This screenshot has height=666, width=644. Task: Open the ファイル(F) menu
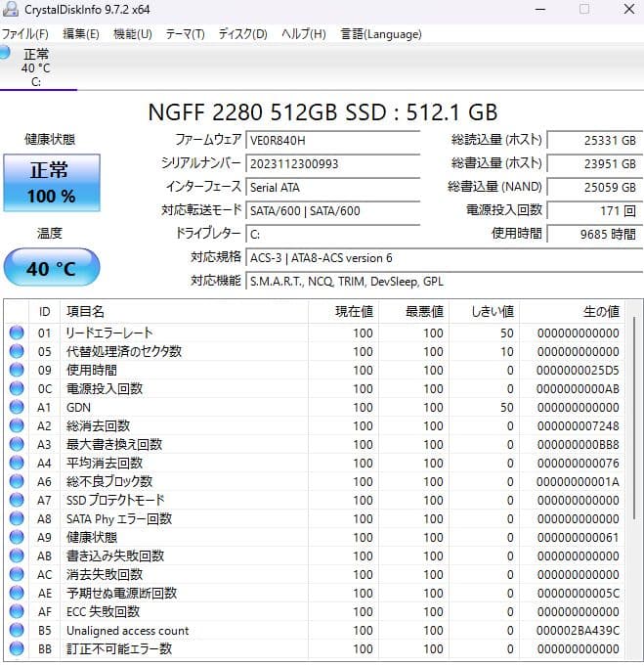tap(25, 34)
